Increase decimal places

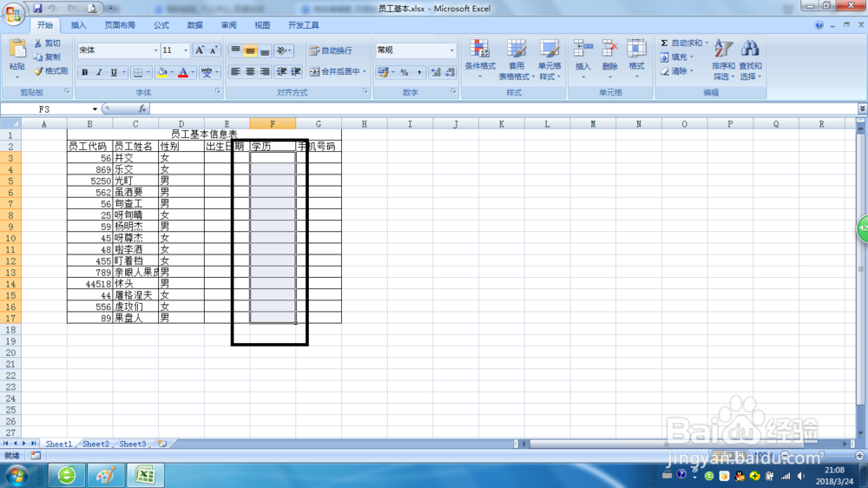click(x=436, y=72)
